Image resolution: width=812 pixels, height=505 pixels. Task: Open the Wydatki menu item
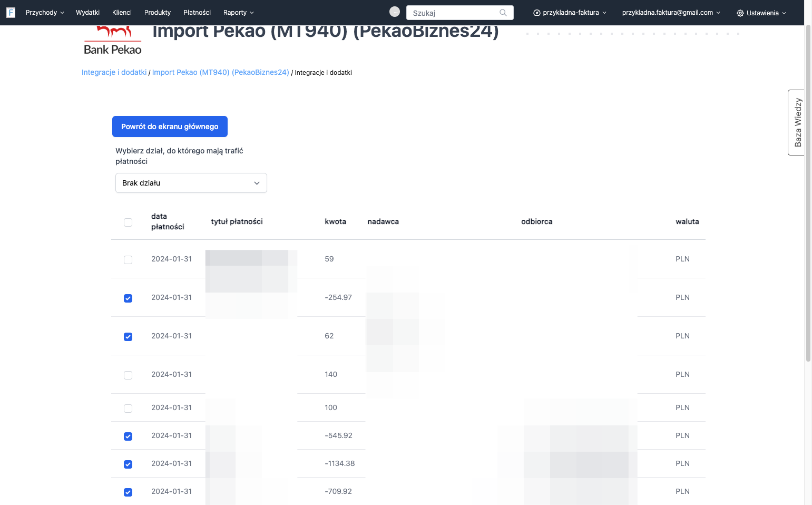point(87,13)
